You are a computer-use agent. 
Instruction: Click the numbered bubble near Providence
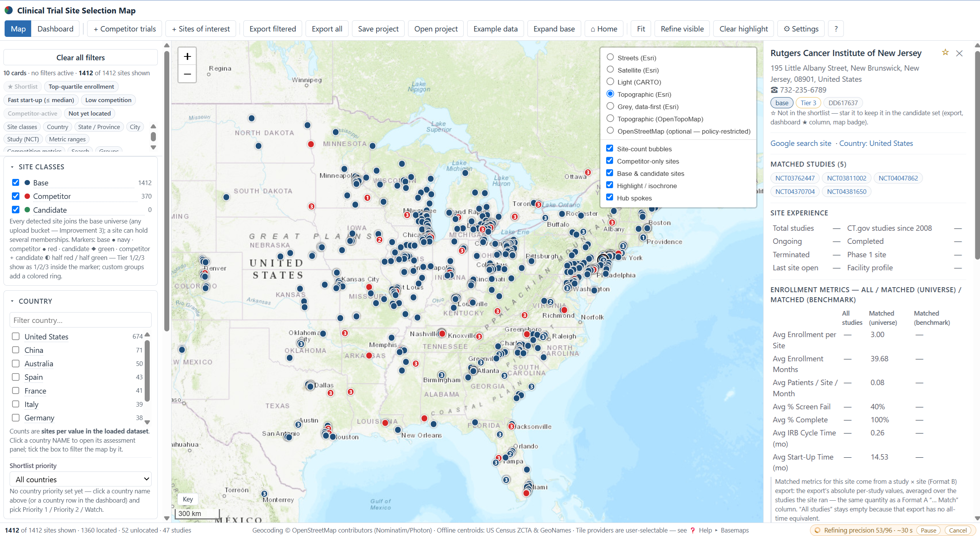[643, 237]
